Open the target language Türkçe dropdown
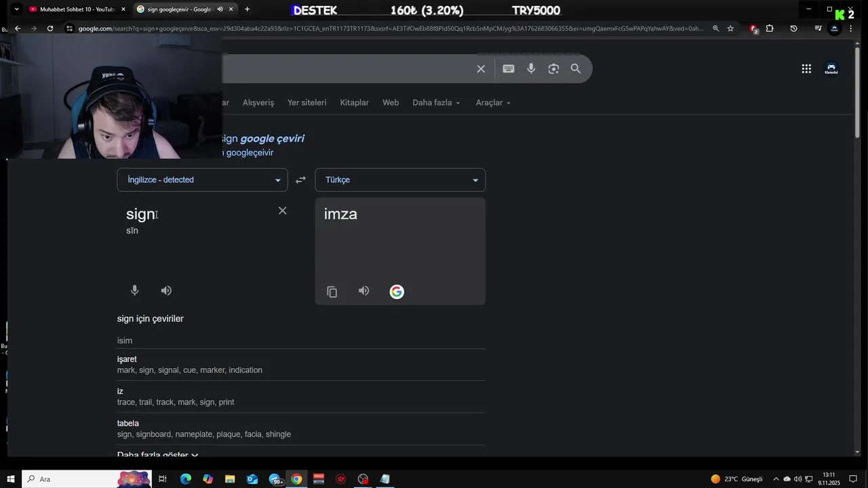The height and width of the screenshot is (488, 868). coord(400,180)
